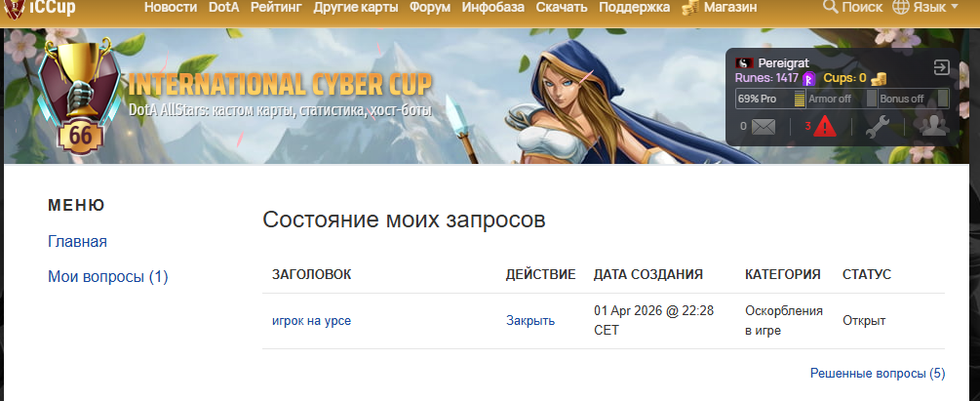
Task: Go to Скачать in the top menu
Action: 562,8
